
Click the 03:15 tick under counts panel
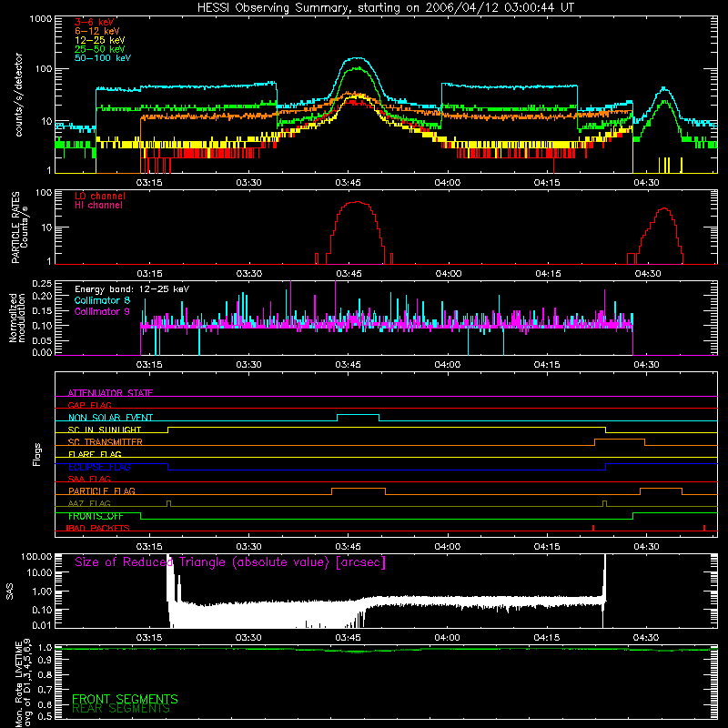point(149,183)
